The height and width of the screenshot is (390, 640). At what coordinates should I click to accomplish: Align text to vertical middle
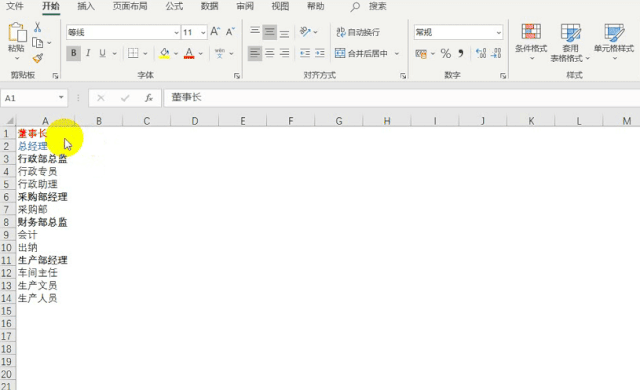(x=269, y=32)
